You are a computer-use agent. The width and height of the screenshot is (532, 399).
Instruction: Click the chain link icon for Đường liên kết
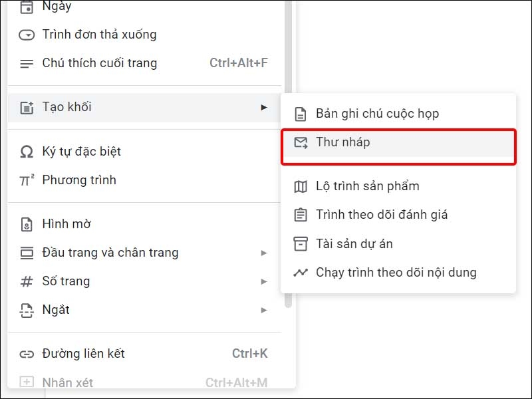point(25,354)
